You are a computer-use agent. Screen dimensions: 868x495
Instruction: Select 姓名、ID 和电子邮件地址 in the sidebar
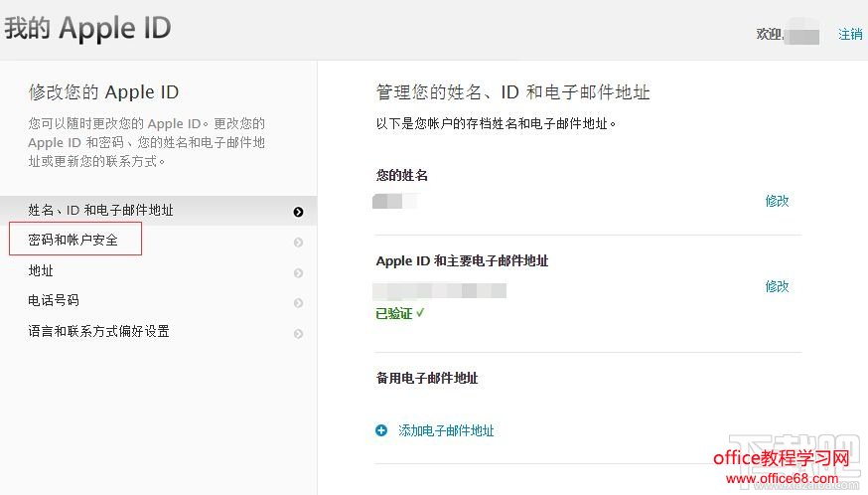(x=100, y=211)
